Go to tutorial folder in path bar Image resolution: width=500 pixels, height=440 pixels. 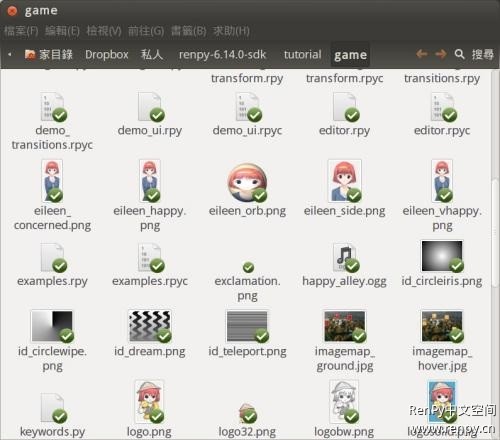point(303,54)
